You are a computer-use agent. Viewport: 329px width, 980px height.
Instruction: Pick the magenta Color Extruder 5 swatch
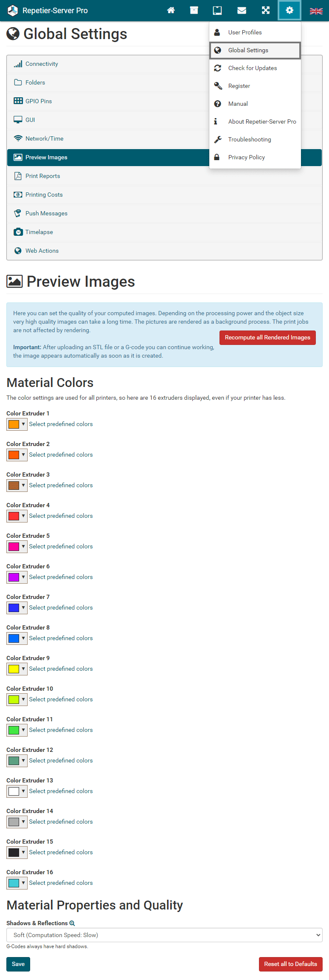[14, 546]
